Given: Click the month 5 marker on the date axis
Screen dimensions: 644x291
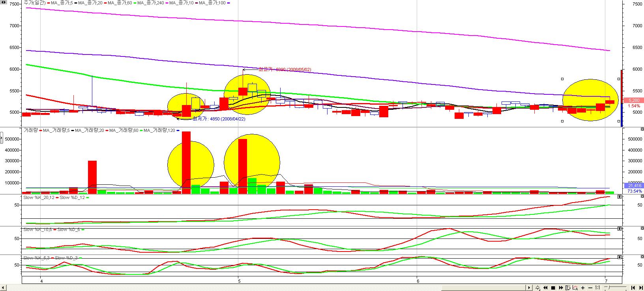Looking at the screenshot, I should click(x=239, y=280).
